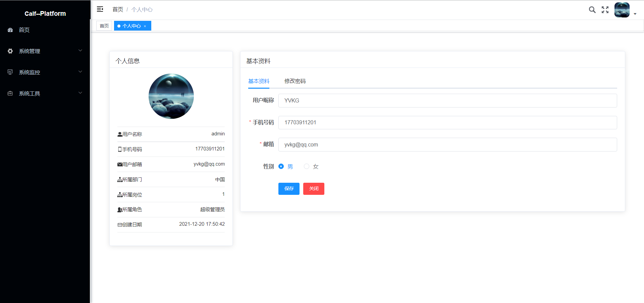The height and width of the screenshot is (303, 644).
Task: Click the 17703911201 value in 个人信息 card
Action: click(210, 149)
